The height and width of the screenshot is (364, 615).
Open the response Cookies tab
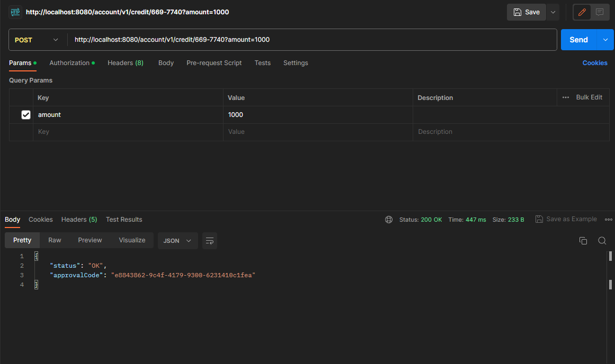[x=41, y=220]
